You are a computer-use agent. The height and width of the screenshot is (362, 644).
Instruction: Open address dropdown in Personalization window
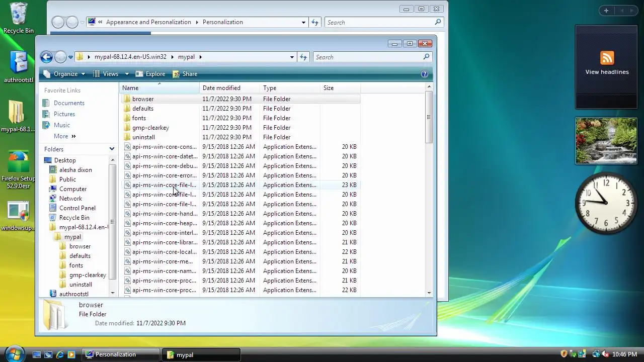[x=303, y=22]
